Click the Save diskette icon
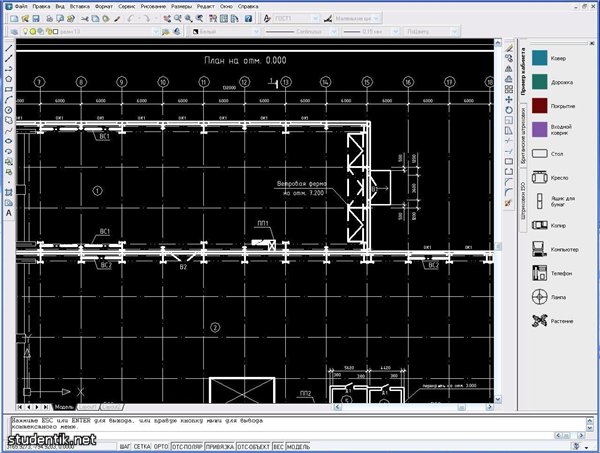The width and height of the screenshot is (600, 453). pos(36,18)
